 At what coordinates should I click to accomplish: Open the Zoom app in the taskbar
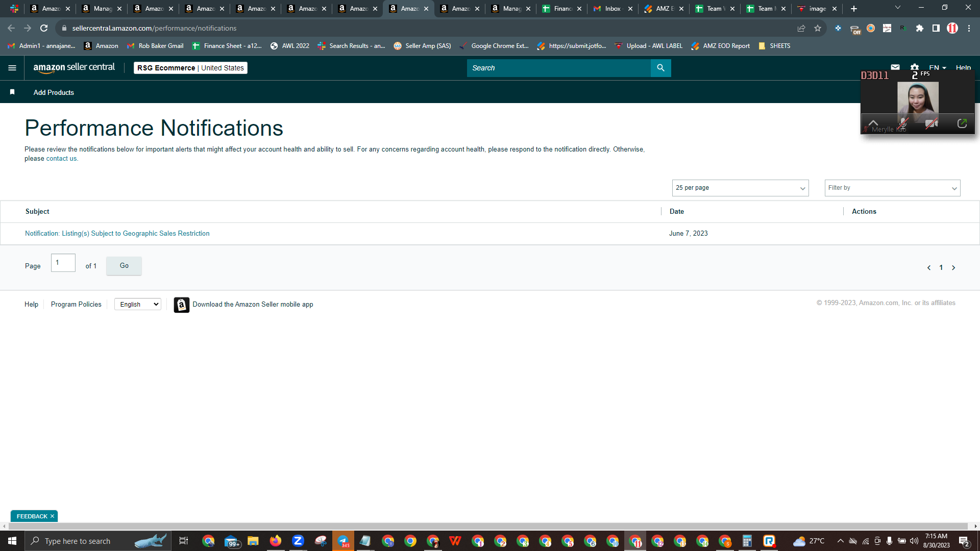pyautogui.click(x=298, y=541)
